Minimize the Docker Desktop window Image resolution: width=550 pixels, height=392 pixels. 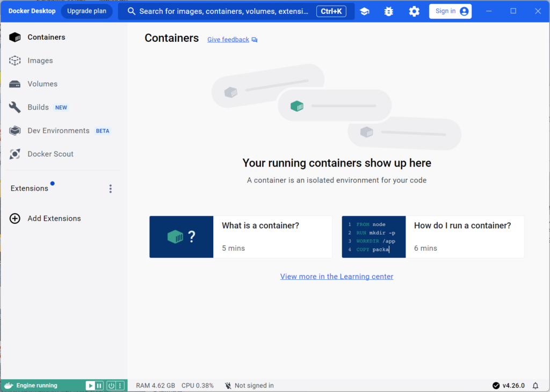coord(489,11)
